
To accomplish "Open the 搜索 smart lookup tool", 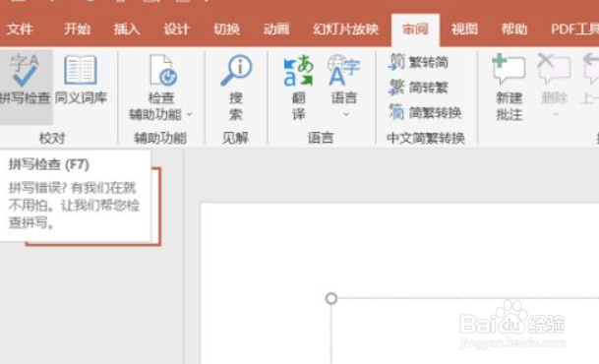I will coord(236,88).
